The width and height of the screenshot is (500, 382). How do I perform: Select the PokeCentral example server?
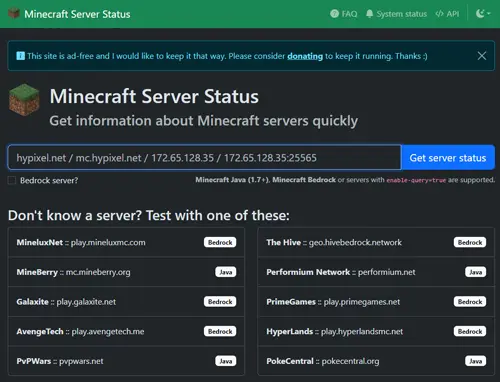tap(376, 361)
